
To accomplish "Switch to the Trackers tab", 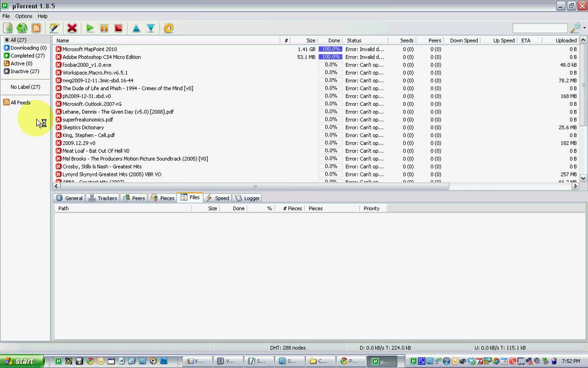I will click(x=103, y=198).
